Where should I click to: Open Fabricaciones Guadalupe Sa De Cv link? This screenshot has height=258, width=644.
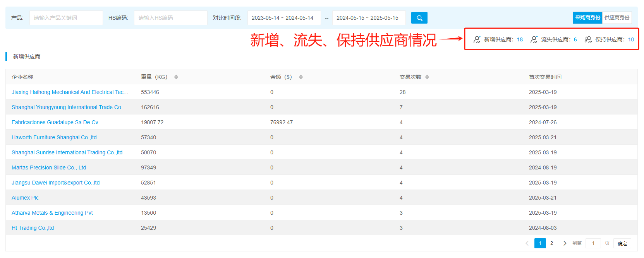(x=55, y=122)
